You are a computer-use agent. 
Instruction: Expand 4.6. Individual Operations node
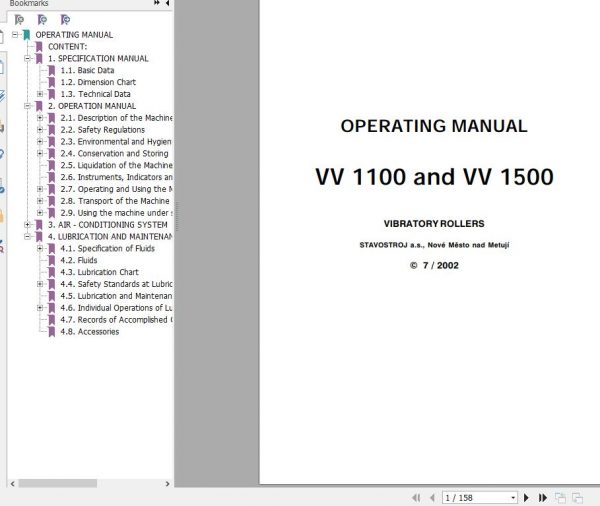click(40, 308)
